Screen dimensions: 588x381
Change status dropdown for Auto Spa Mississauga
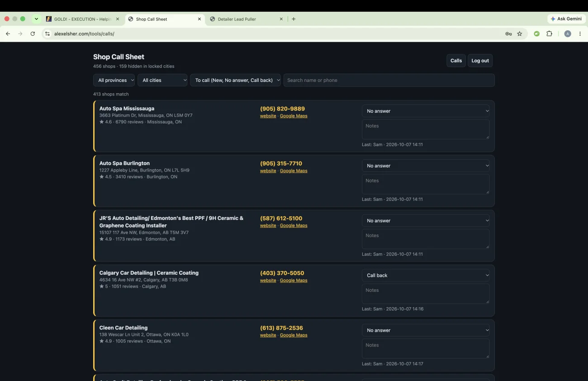tap(426, 111)
